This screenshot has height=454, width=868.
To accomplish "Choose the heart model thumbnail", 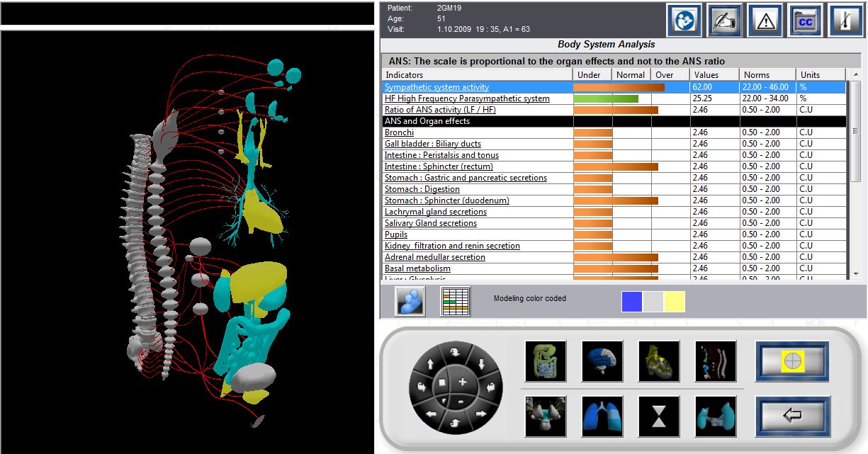I will 659,361.
